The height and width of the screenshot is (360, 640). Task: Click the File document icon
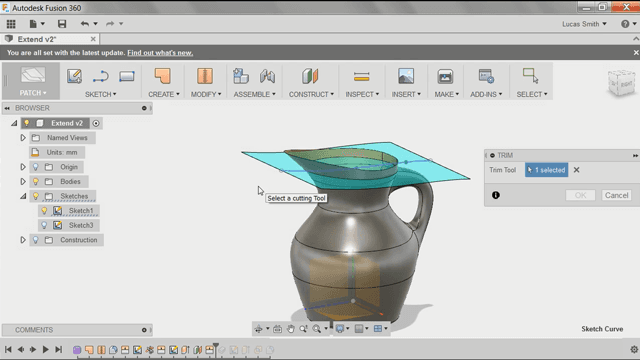pyautogui.click(x=33, y=24)
